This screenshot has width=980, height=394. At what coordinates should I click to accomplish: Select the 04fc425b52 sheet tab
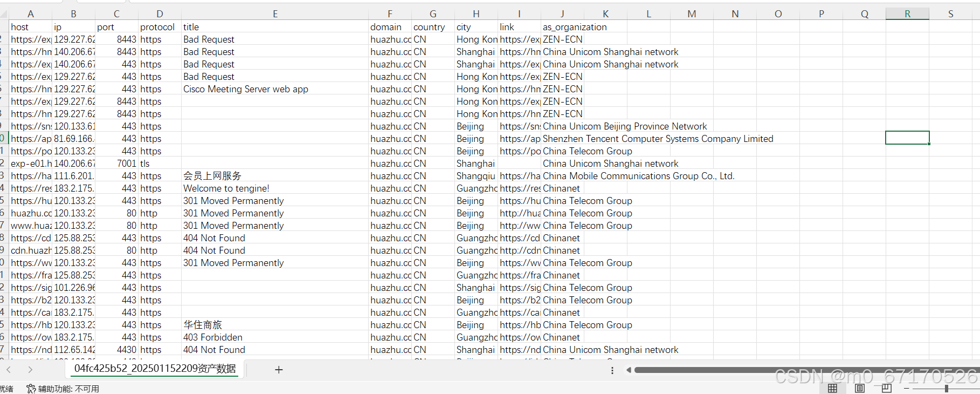(x=155, y=369)
